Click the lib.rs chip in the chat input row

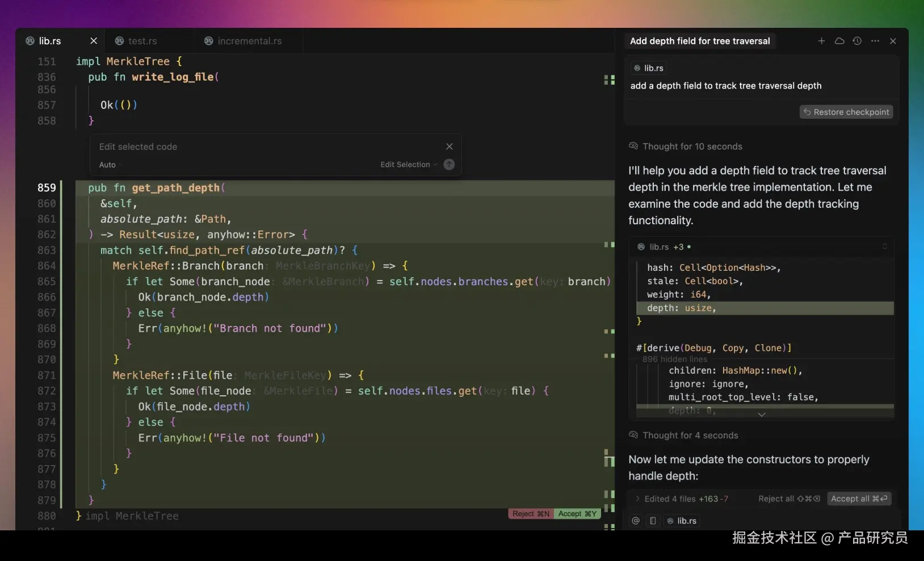[681, 521]
